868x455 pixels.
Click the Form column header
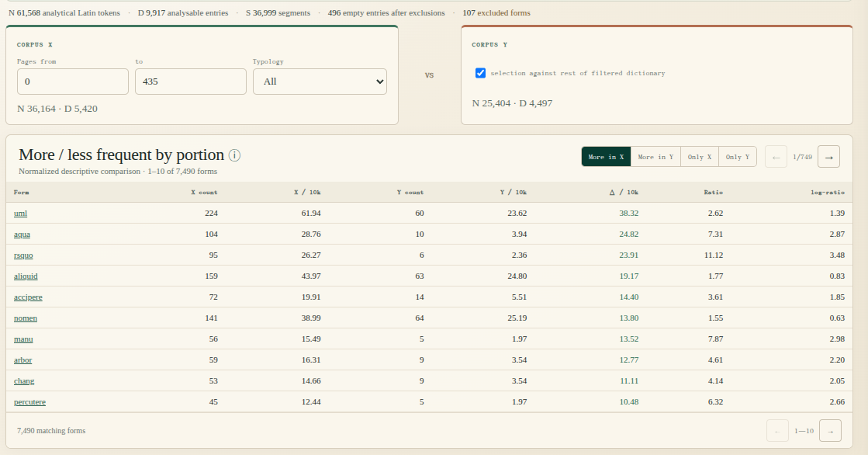(22, 193)
